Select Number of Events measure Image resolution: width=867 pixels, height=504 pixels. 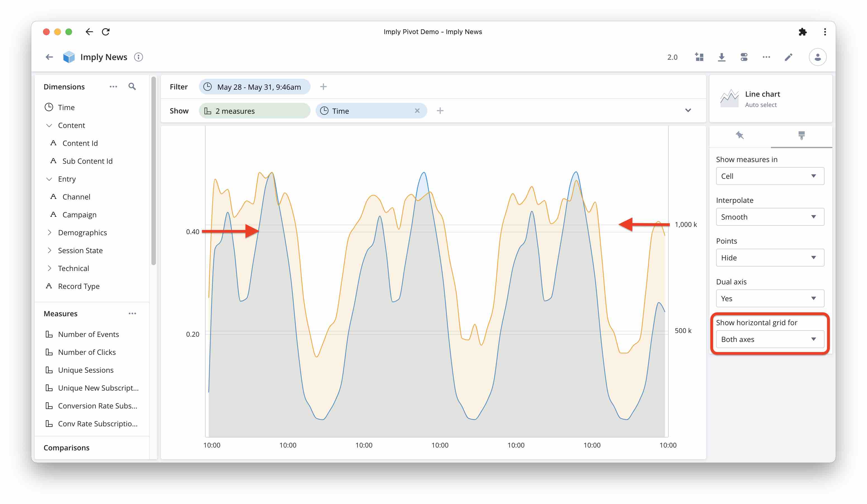[x=88, y=334]
